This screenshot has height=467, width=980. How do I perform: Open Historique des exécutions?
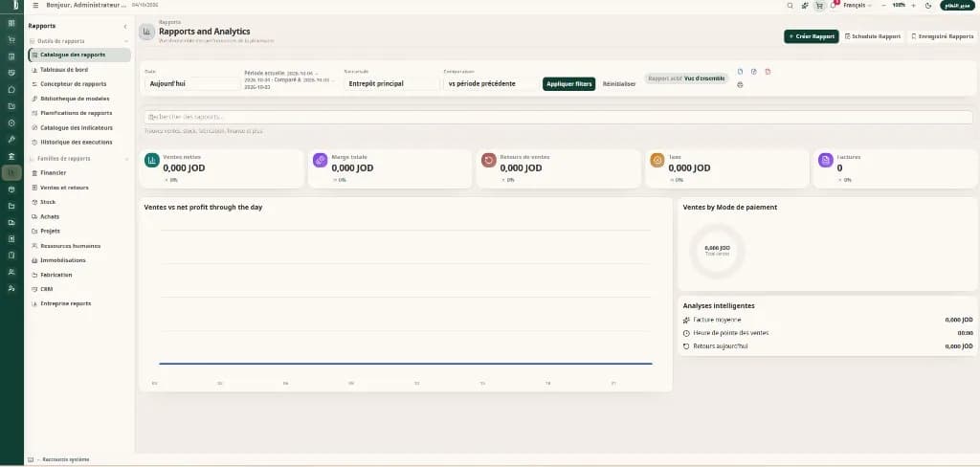79,142
